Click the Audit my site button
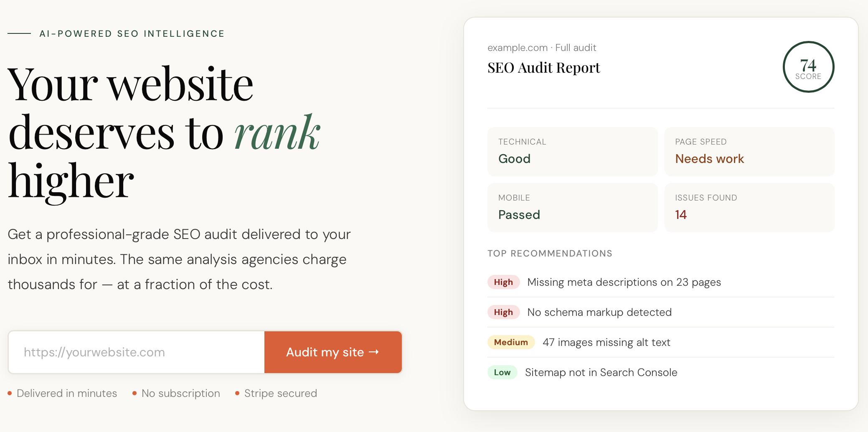Screen dimensions: 868x432 (332, 352)
